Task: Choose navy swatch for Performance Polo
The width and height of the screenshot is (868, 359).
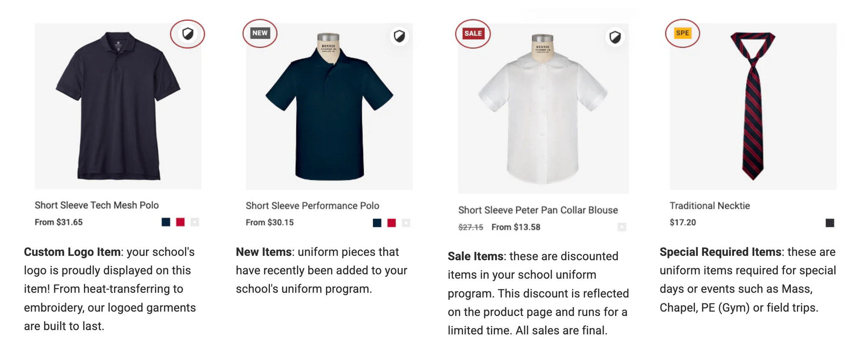Action: (377, 223)
